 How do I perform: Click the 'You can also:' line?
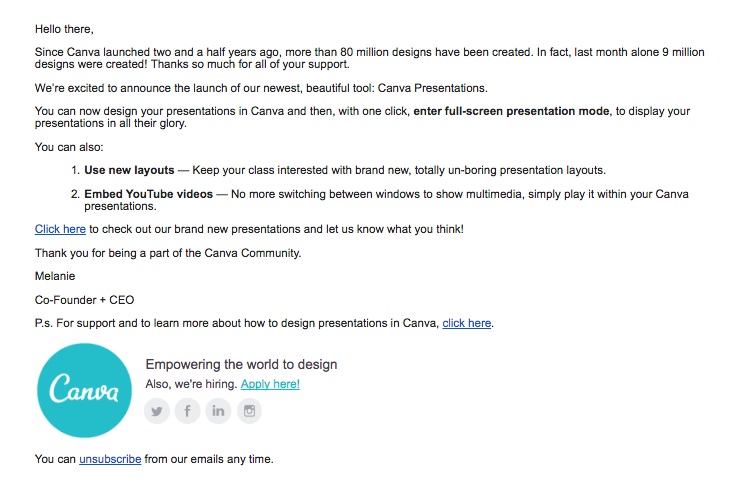pos(69,147)
